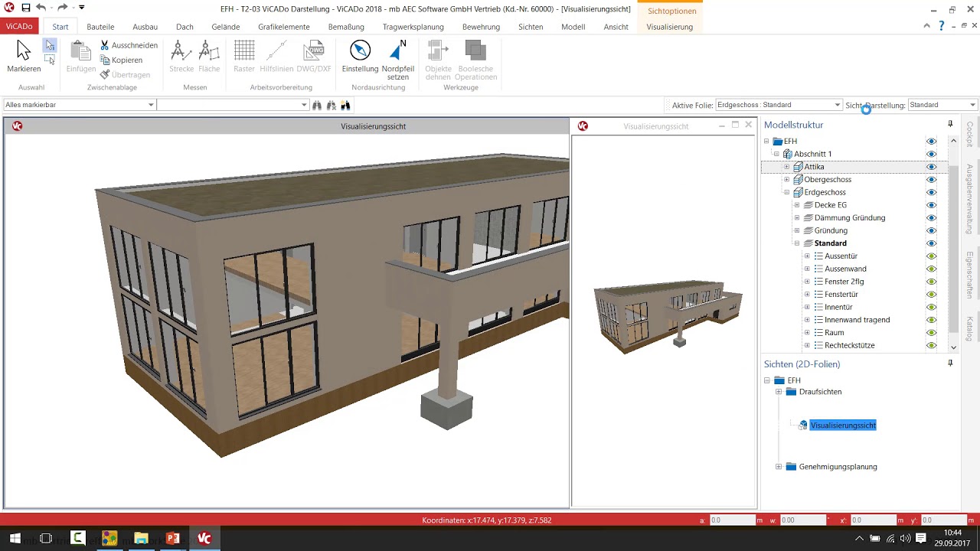Click the Einfügen clipboard icon
The image size is (980, 551).
pos(80,51)
